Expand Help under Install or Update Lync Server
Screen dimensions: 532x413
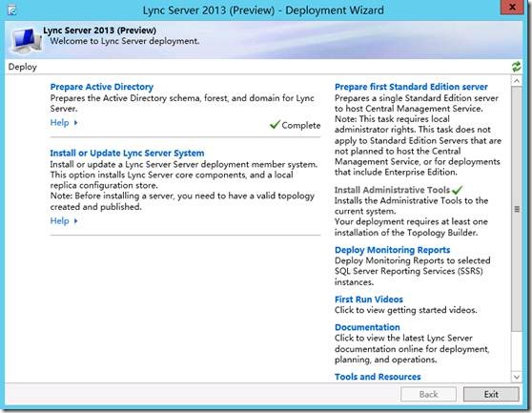(x=64, y=221)
